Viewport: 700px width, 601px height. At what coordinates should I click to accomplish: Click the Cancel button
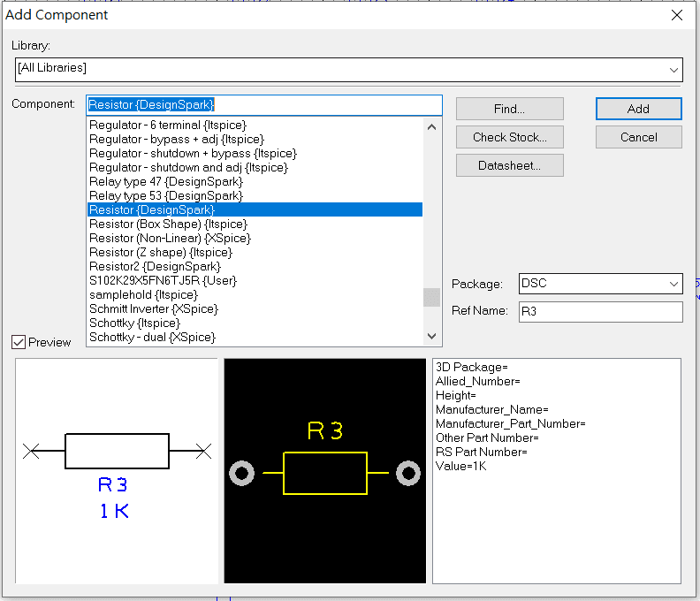point(638,137)
